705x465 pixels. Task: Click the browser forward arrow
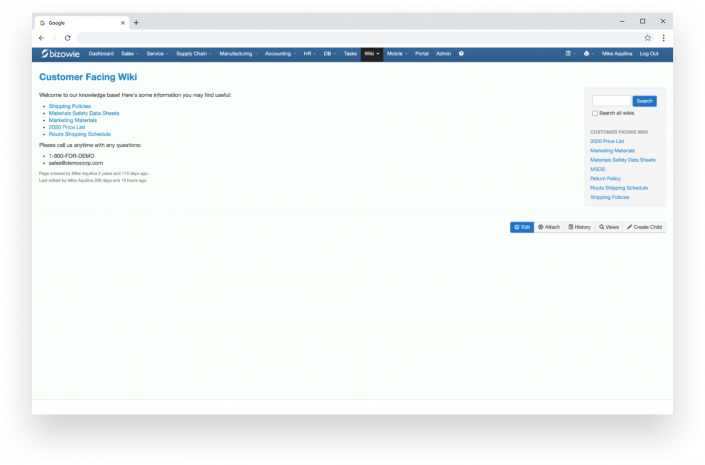54,38
